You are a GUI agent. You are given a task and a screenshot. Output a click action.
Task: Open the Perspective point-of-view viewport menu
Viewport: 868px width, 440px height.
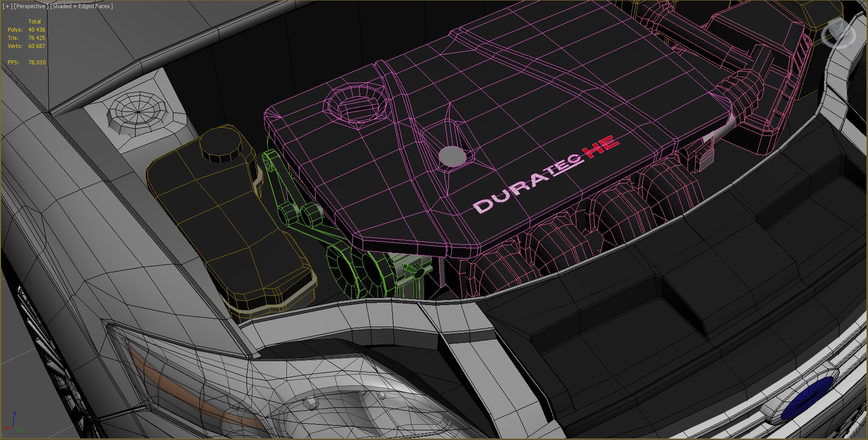[x=31, y=6]
